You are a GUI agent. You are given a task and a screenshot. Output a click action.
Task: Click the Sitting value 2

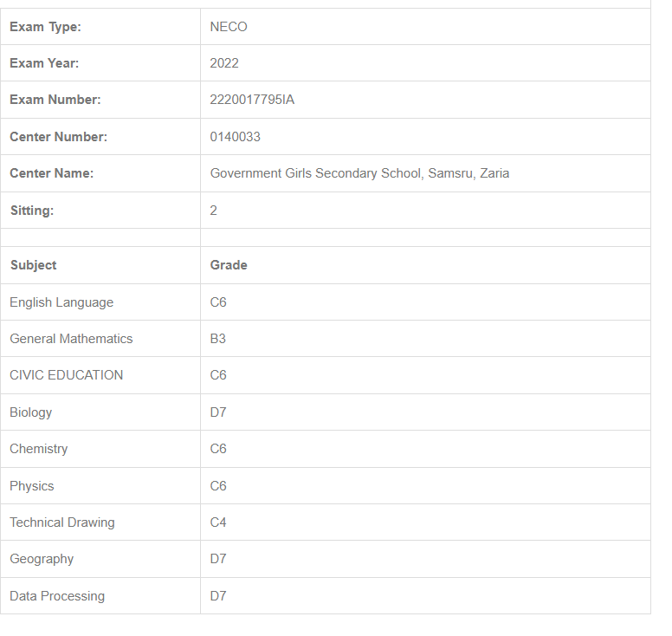pyautogui.click(x=213, y=211)
